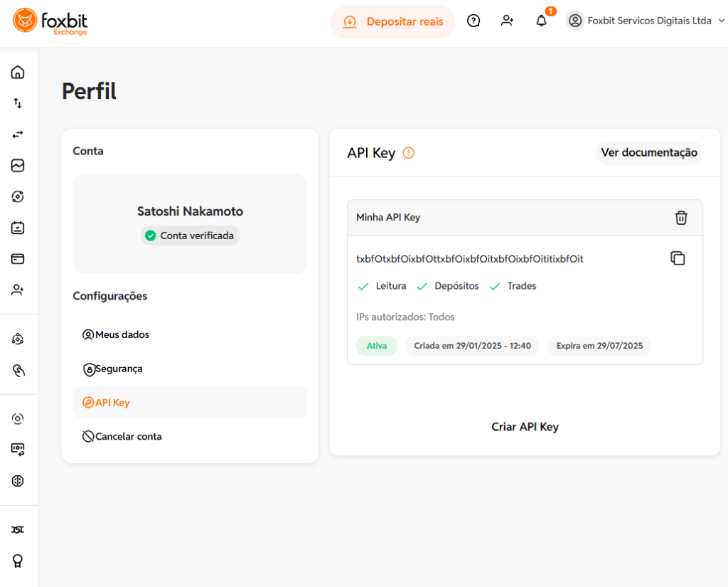Go to Home via sidebar house icon
Screen dimensions: 728x587
tap(18, 73)
